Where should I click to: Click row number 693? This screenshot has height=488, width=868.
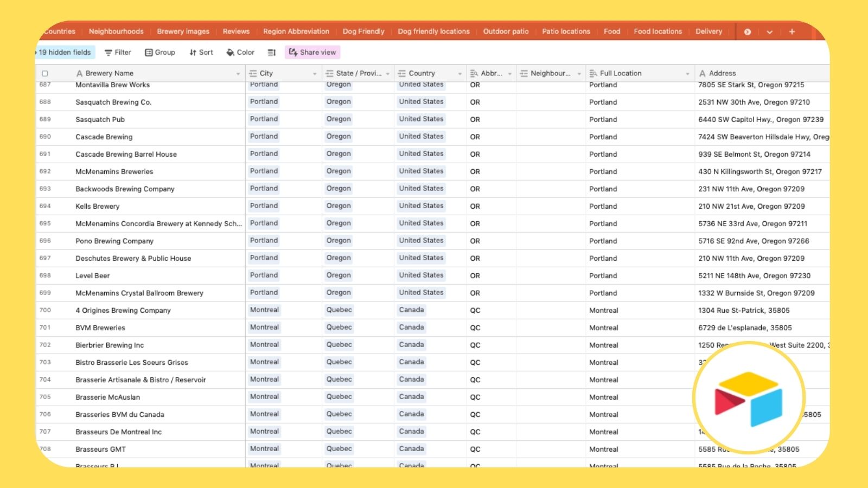point(45,189)
